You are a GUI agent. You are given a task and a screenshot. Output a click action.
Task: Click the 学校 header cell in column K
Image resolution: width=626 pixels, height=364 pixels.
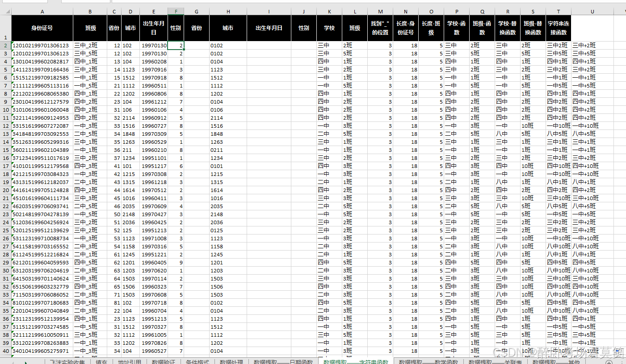click(x=329, y=28)
